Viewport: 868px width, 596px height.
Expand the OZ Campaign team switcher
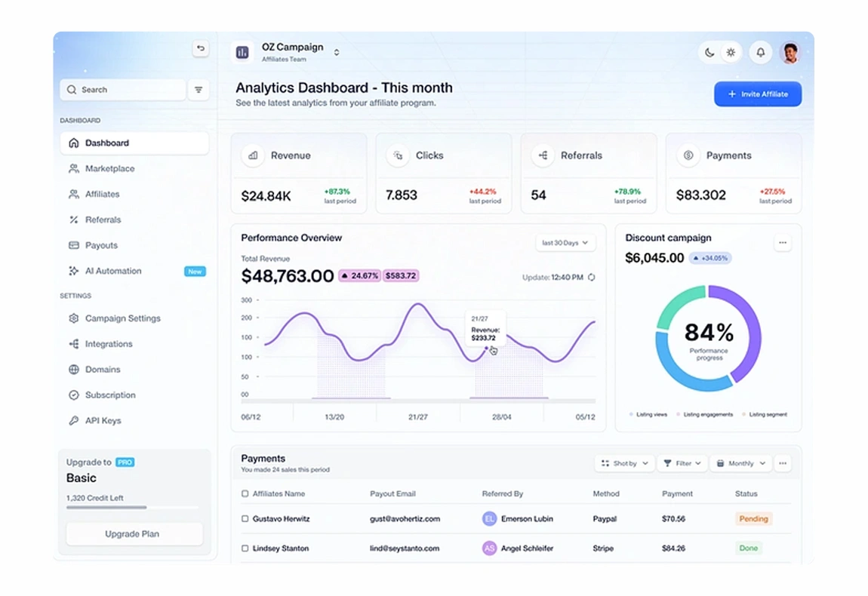336,52
